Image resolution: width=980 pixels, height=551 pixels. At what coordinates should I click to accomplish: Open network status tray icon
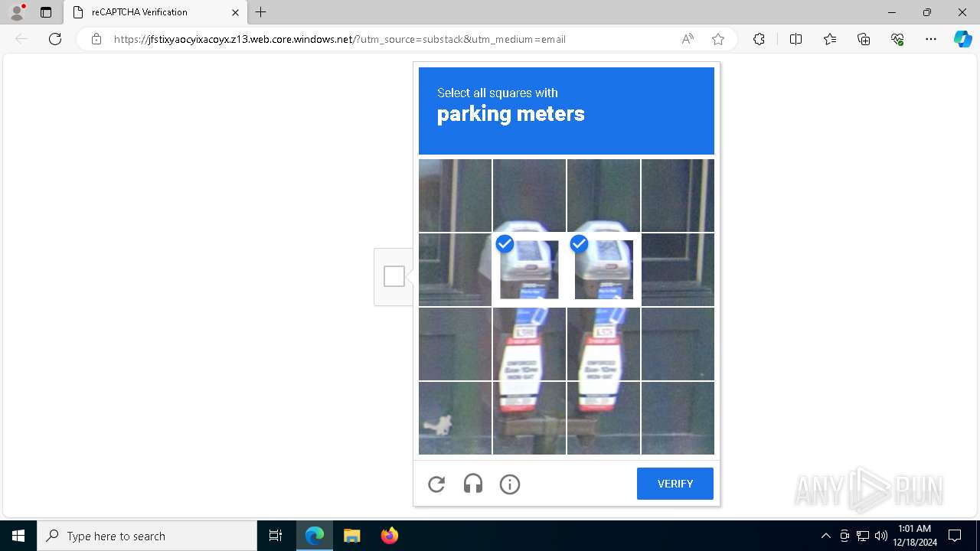[x=863, y=536]
